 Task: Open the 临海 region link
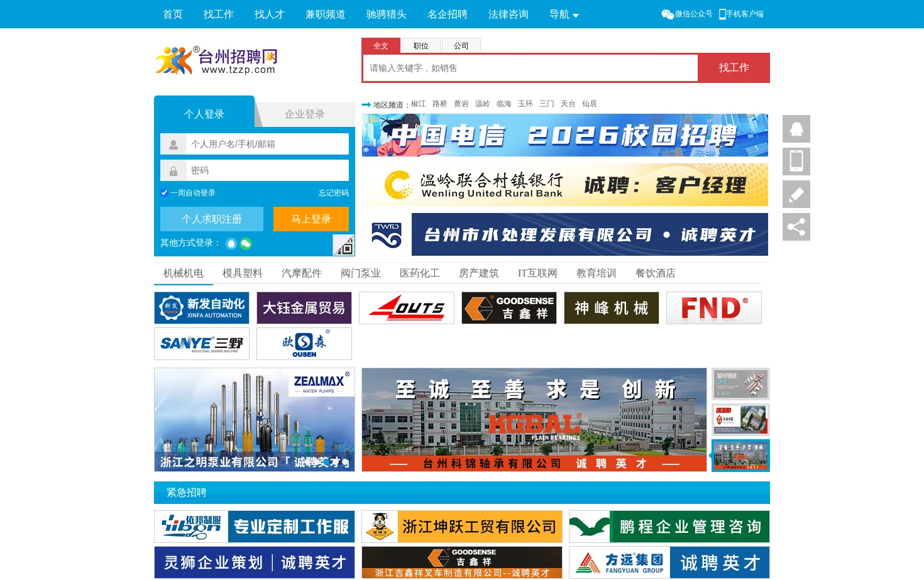504,104
